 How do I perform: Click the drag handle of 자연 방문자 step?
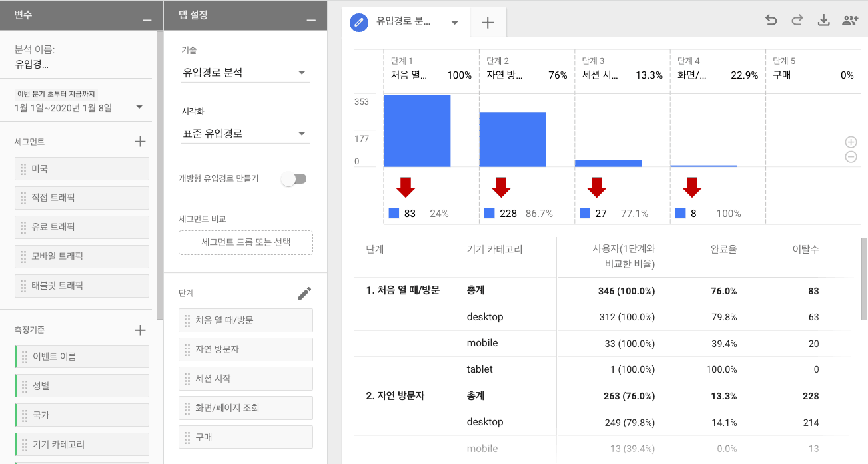coord(187,349)
